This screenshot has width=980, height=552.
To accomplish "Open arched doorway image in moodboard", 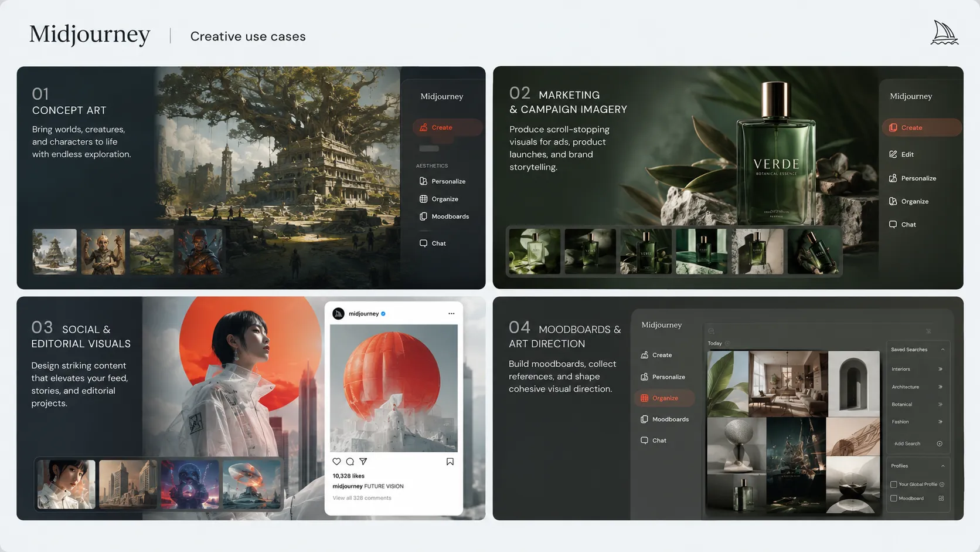I will click(x=854, y=384).
